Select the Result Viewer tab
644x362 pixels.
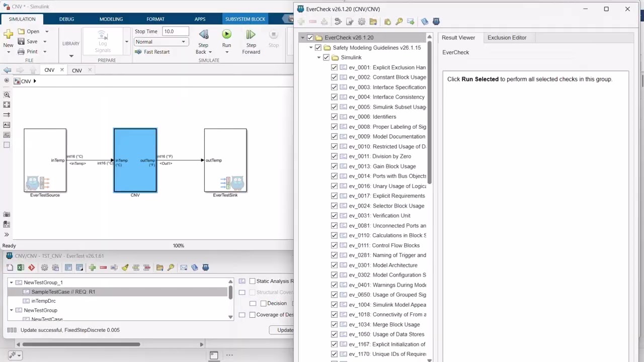458,38
